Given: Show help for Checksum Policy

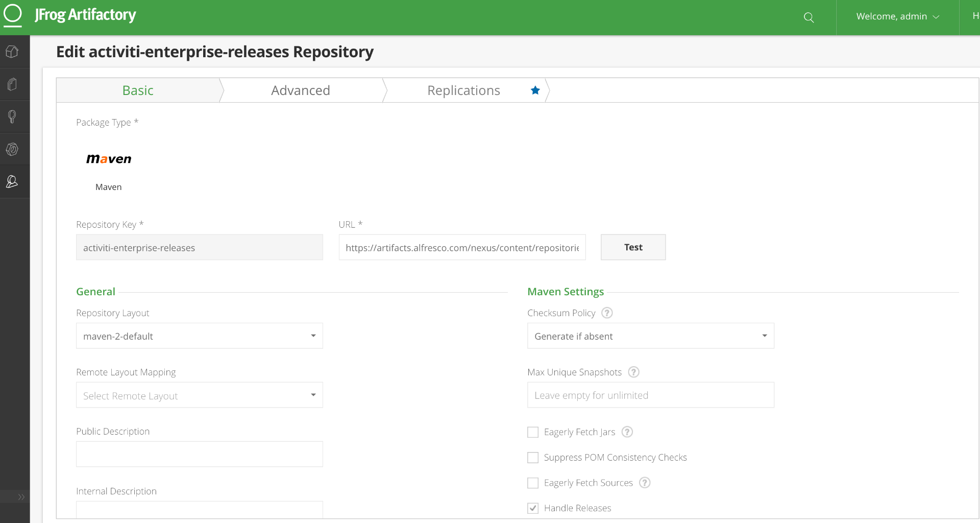Looking at the screenshot, I should 607,313.
